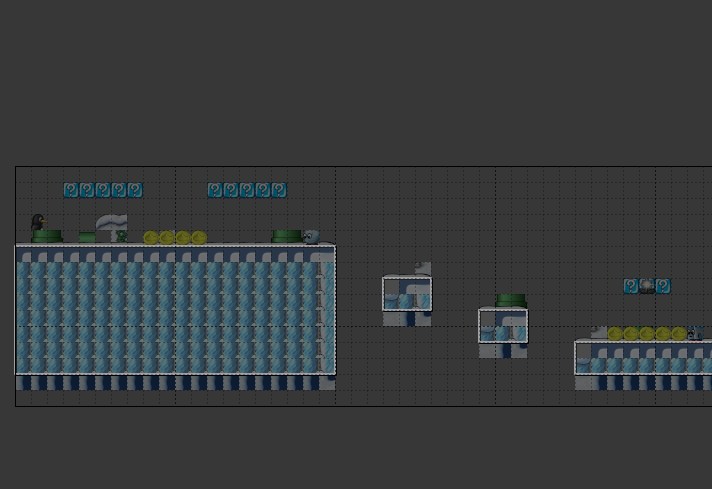Select the short green block beside the snowy sign

click(87, 237)
